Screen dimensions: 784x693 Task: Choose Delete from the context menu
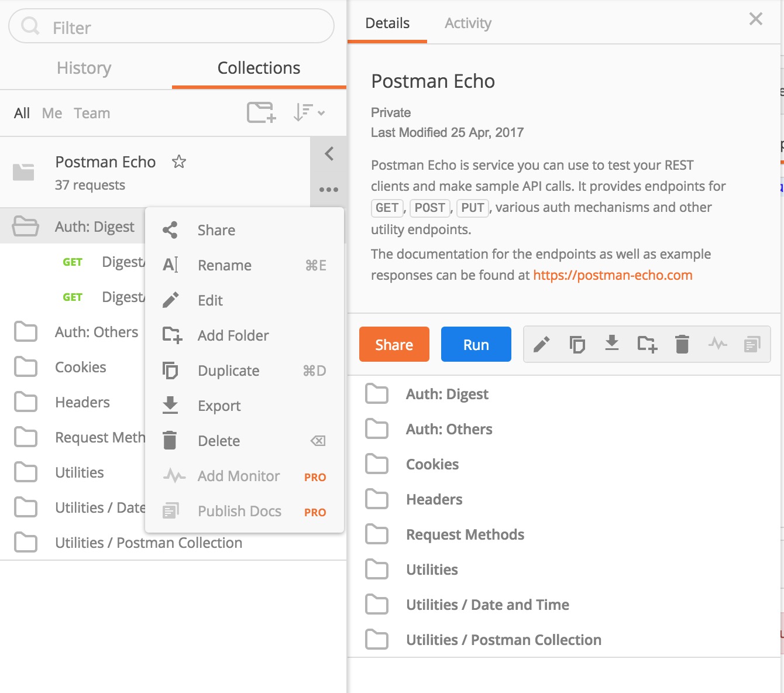pyautogui.click(x=245, y=441)
